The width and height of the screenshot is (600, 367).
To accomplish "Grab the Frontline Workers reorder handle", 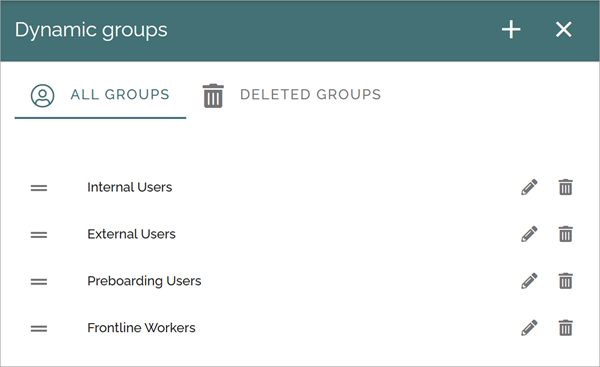I will pos(39,328).
